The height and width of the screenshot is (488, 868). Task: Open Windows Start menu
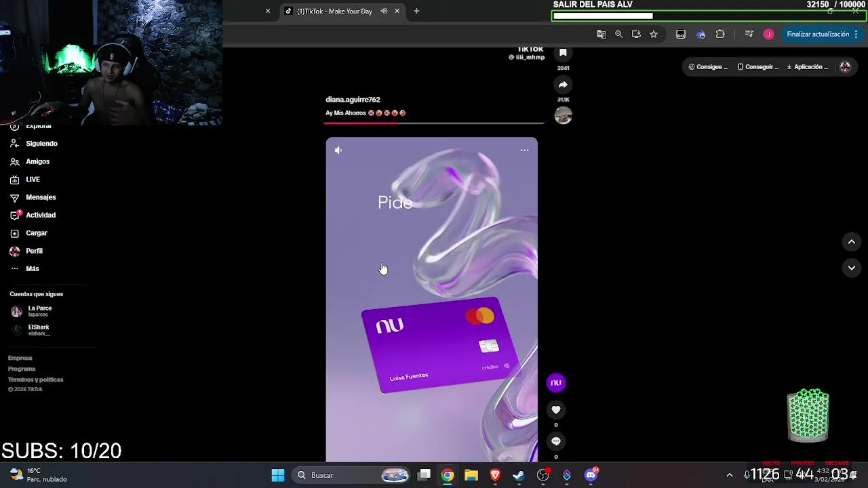click(278, 475)
